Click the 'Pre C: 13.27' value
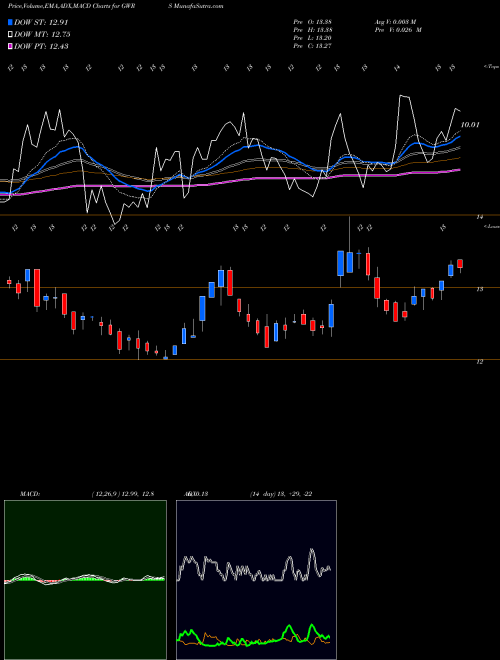 tap(312, 46)
